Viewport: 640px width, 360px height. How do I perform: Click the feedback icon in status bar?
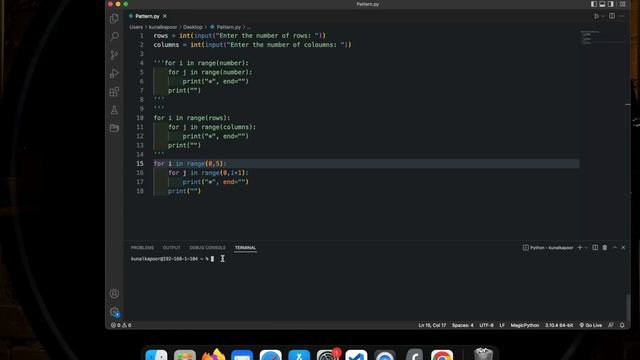611,325
